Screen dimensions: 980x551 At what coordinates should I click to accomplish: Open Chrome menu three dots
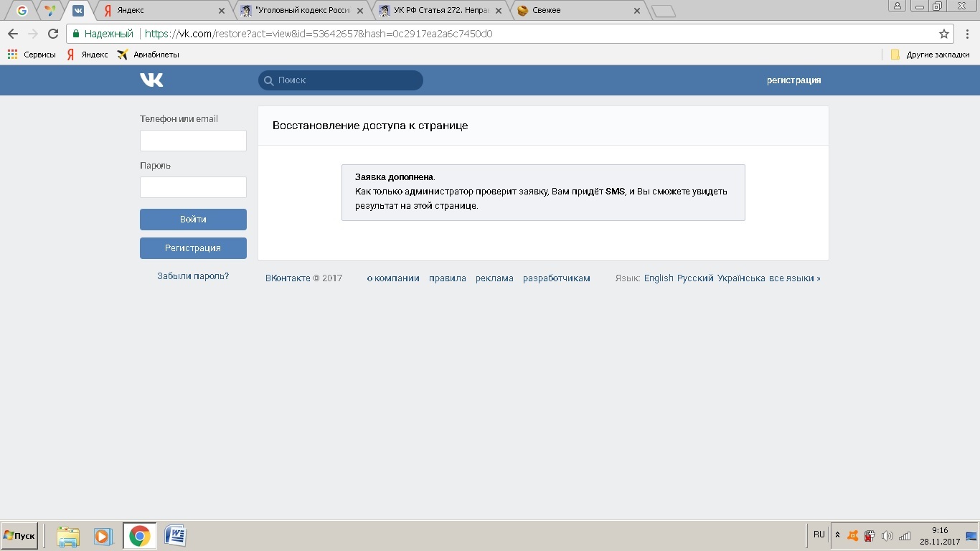(967, 34)
